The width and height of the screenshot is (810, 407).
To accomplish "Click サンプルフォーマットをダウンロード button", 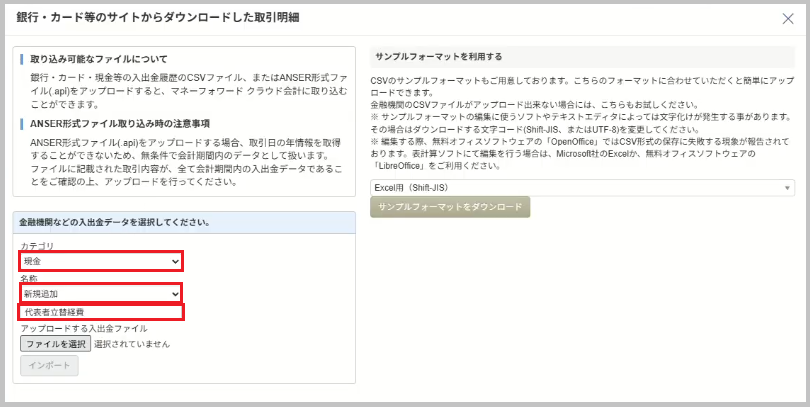I will click(450, 207).
